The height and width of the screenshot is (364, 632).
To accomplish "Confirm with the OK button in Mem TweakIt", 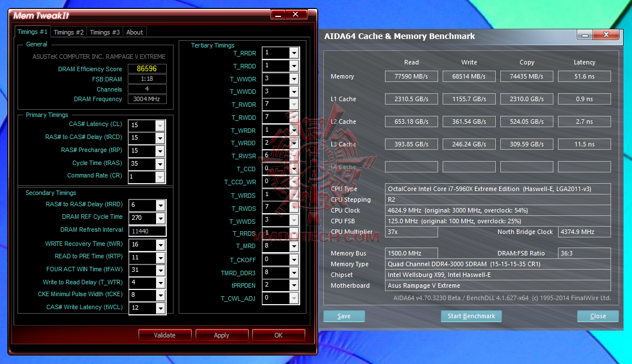I will pos(279,335).
